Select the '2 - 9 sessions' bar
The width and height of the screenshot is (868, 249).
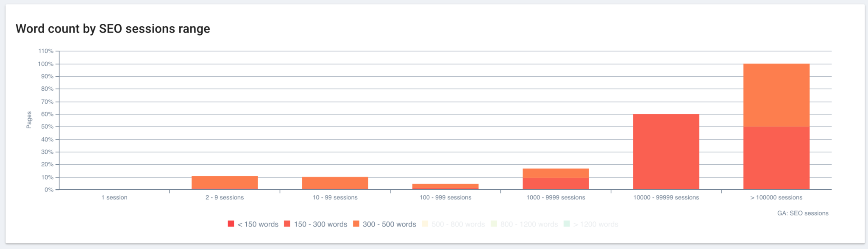(x=225, y=183)
